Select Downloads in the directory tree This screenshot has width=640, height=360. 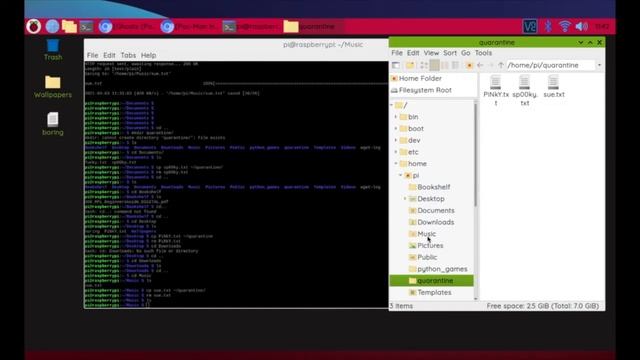point(436,222)
